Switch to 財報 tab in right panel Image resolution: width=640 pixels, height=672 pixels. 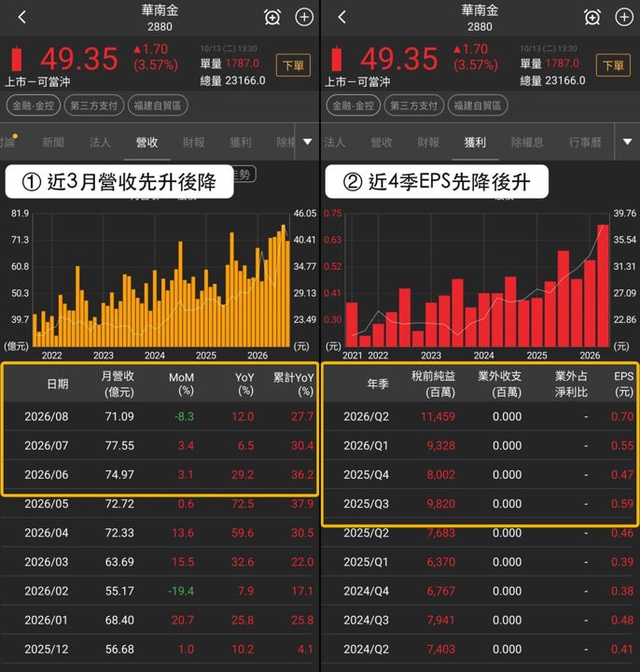(428, 142)
